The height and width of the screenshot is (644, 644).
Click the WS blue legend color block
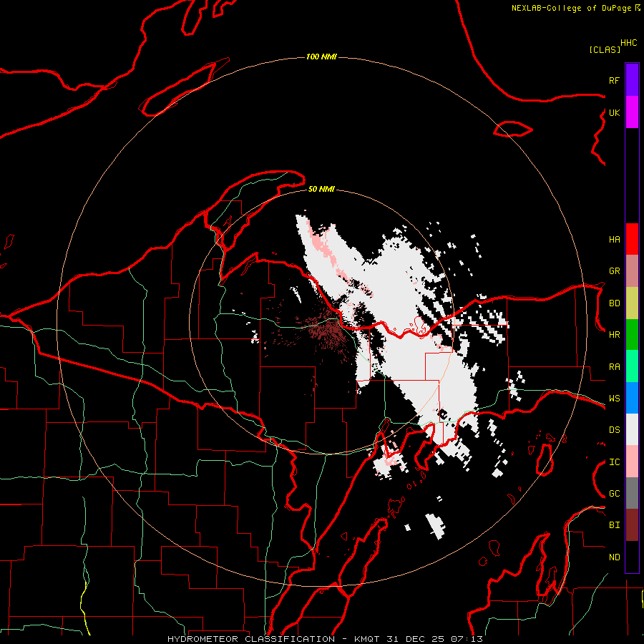click(x=632, y=398)
